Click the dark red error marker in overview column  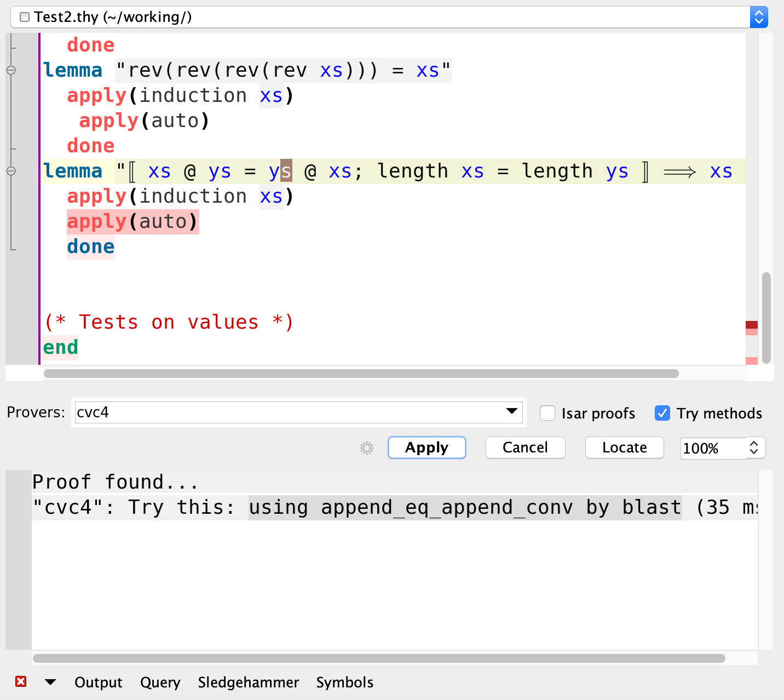pyautogui.click(x=752, y=325)
